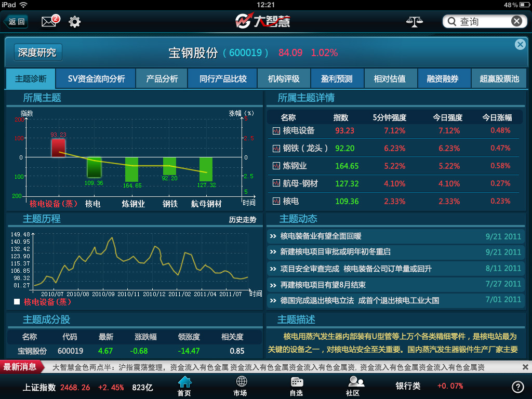This screenshot has width=532, height=399.
Task: Select the green 钢铁 bar in chart
Action: (x=169, y=166)
